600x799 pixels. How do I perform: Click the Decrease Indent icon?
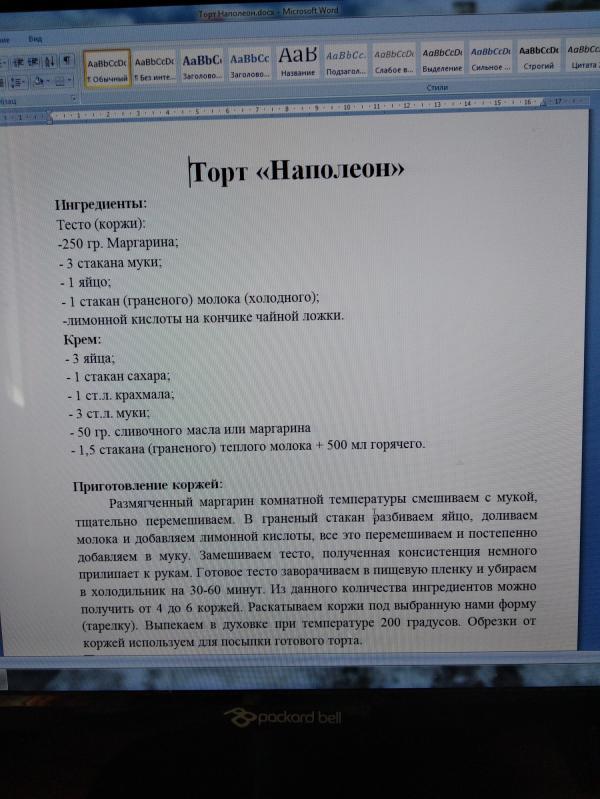point(18,62)
